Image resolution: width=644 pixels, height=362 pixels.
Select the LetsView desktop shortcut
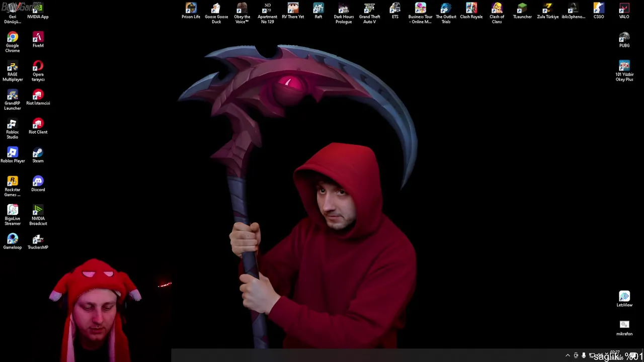tap(624, 299)
